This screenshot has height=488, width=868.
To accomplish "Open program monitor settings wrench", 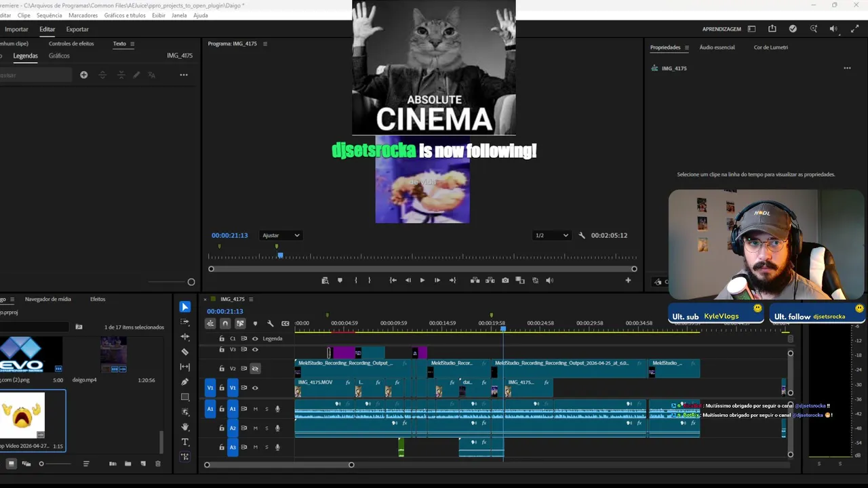I will (582, 235).
